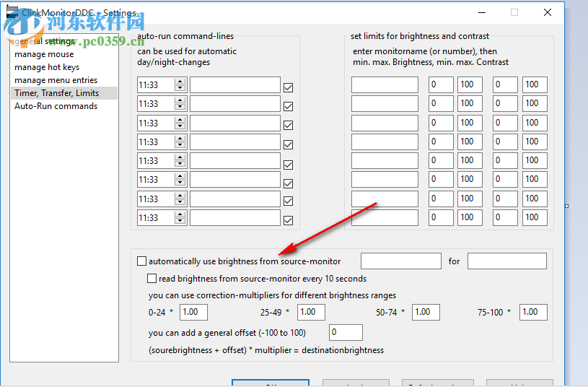Select Timer, Transfer, Limits entry
The height and width of the screenshot is (387, 588).
click(63, 93)
